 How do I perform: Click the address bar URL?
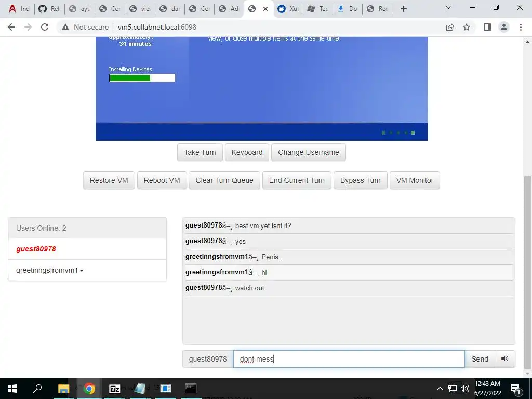coord(157,27)
